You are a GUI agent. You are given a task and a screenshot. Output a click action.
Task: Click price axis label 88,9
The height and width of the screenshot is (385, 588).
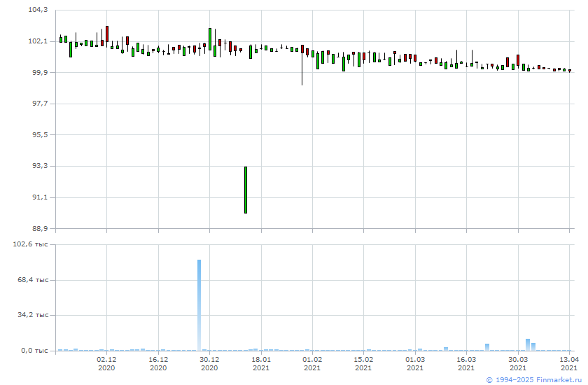40,228
